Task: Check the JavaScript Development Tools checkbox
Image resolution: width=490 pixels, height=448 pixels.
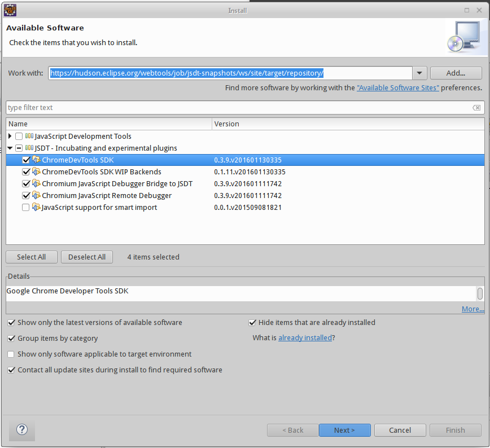Action: [19, 136]
